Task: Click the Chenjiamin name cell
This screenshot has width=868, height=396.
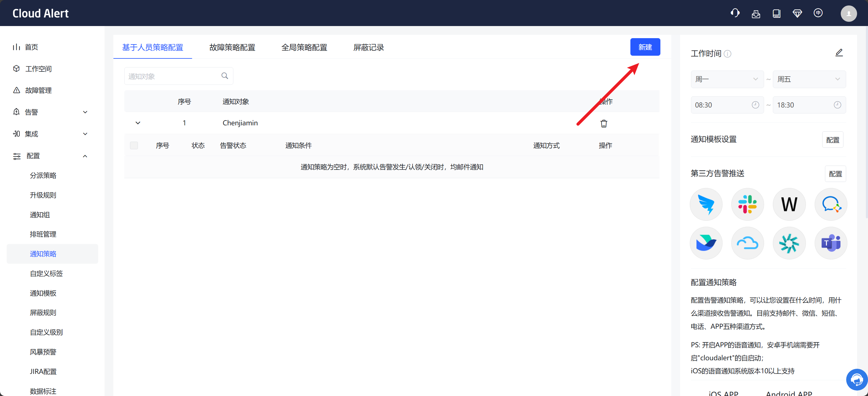Action: (x=240, y=123)
